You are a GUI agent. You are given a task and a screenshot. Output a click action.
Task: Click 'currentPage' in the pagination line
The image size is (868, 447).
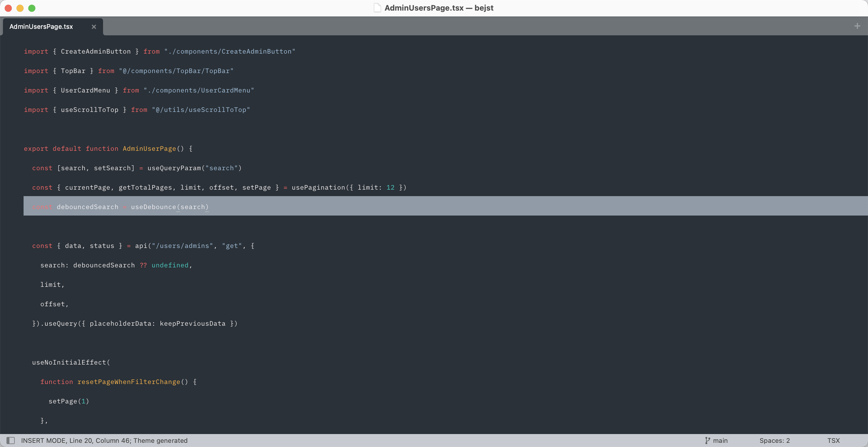[x=88, y=188]
